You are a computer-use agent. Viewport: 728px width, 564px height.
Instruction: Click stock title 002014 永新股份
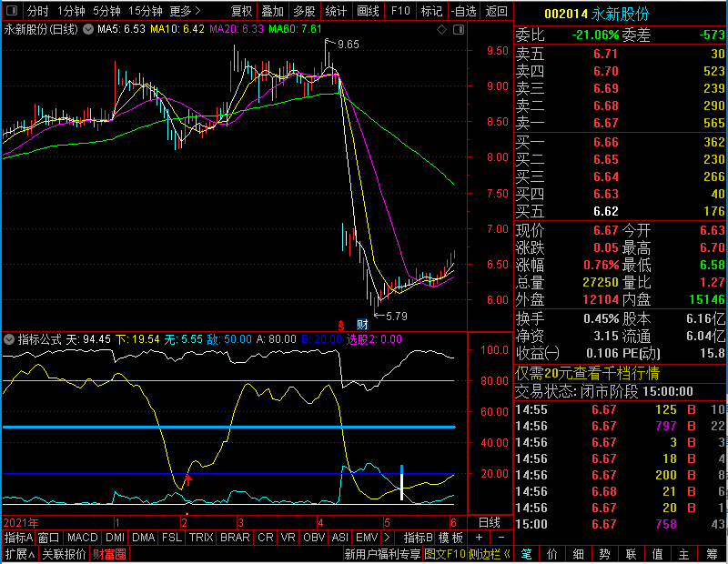(596, 14)
